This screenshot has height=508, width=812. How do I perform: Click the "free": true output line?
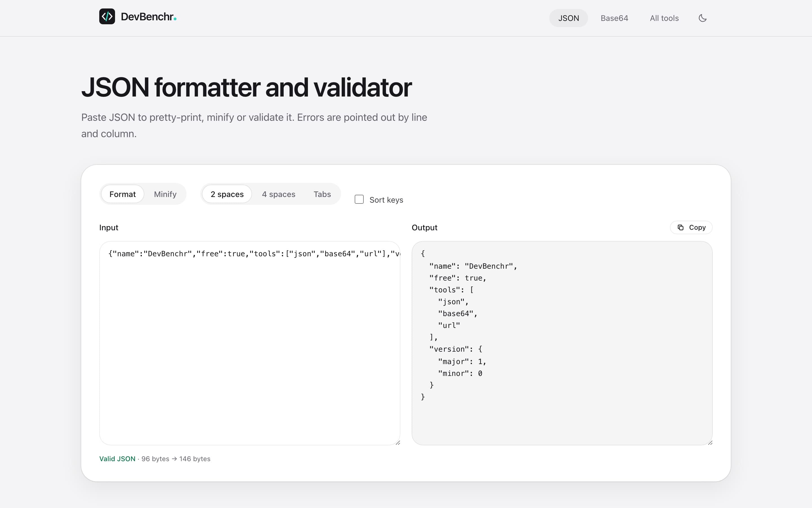coord(458,278)
